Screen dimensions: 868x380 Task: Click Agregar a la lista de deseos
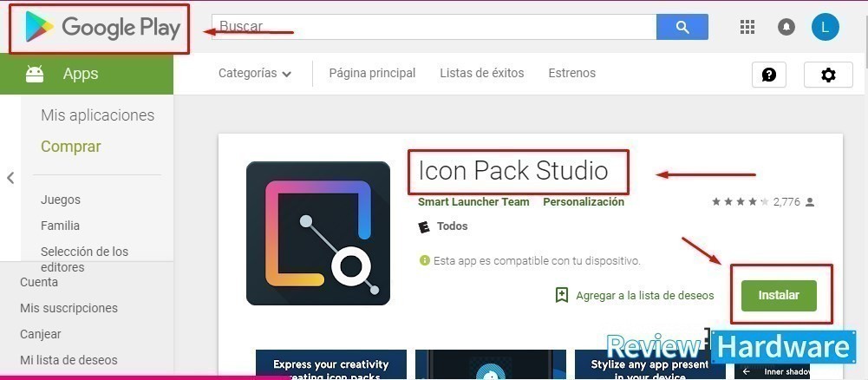tap(645, 295)
